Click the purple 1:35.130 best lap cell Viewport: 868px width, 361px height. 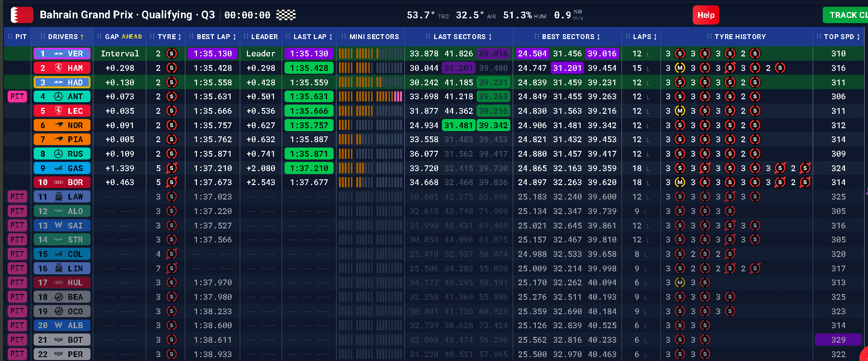213,53
